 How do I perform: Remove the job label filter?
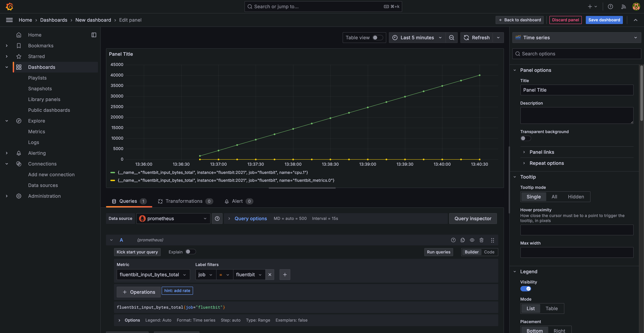pyautogui.click(x=270, y=274)
